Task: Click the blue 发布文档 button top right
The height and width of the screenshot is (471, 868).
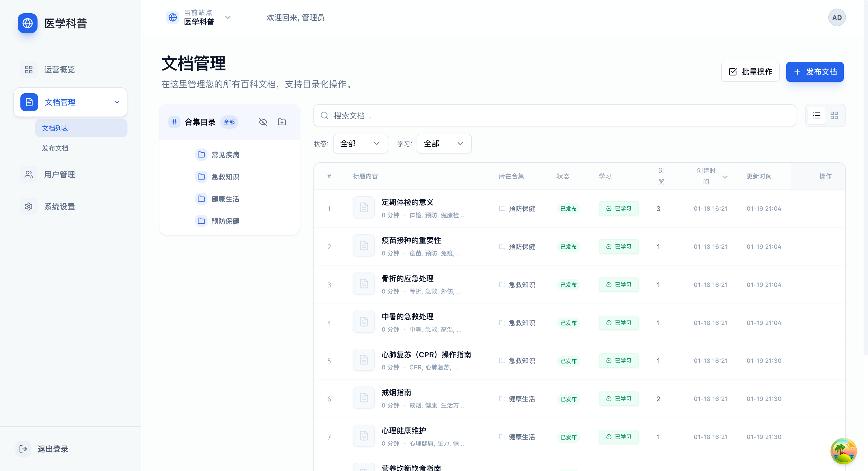Action: point(815,72)
